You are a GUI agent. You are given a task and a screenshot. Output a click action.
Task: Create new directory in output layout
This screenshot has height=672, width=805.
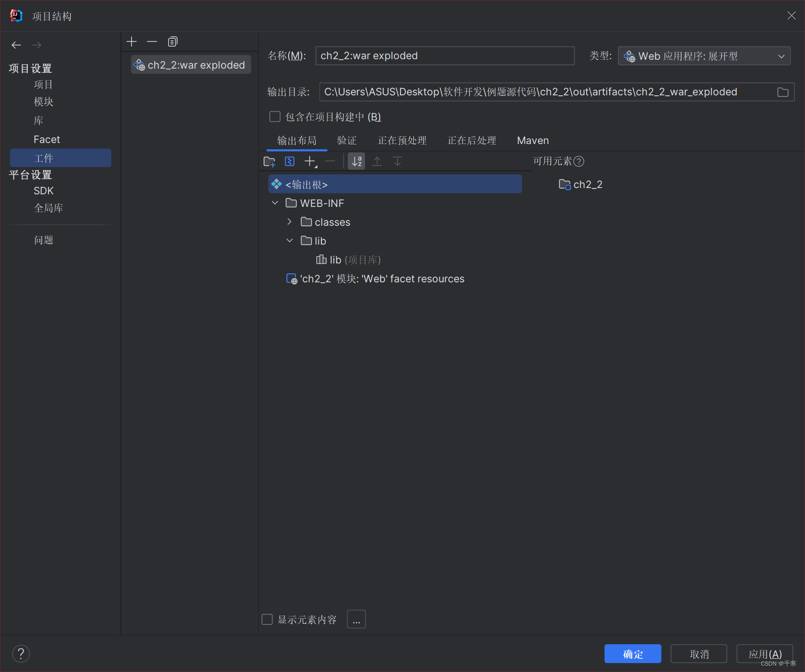point(269,161)
